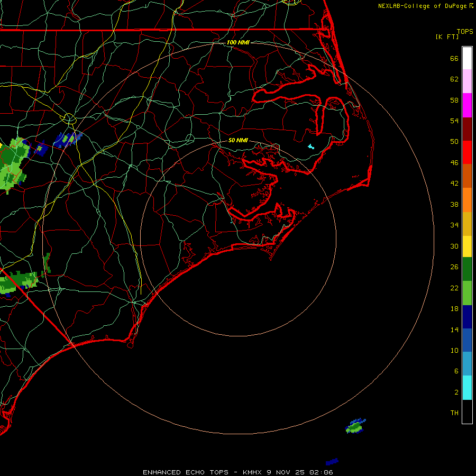
Task: Click the 100 NMI range ring label
Action: pos(238,42)
